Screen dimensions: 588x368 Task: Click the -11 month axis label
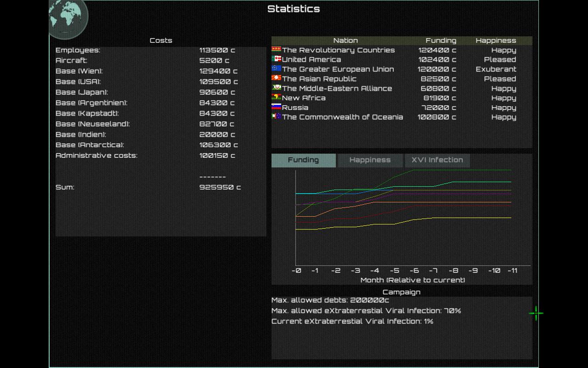pos(512,270)
